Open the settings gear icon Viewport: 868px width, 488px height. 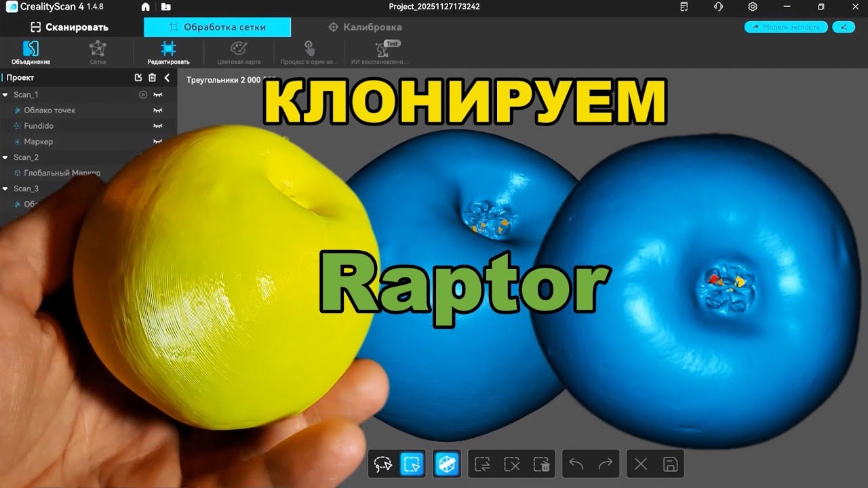[x=753, y=7]
